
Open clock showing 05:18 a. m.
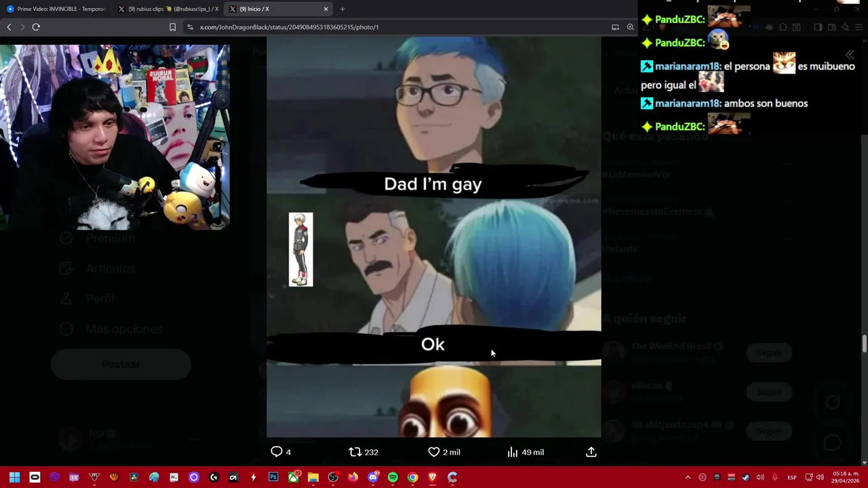(x=844, y=477)
